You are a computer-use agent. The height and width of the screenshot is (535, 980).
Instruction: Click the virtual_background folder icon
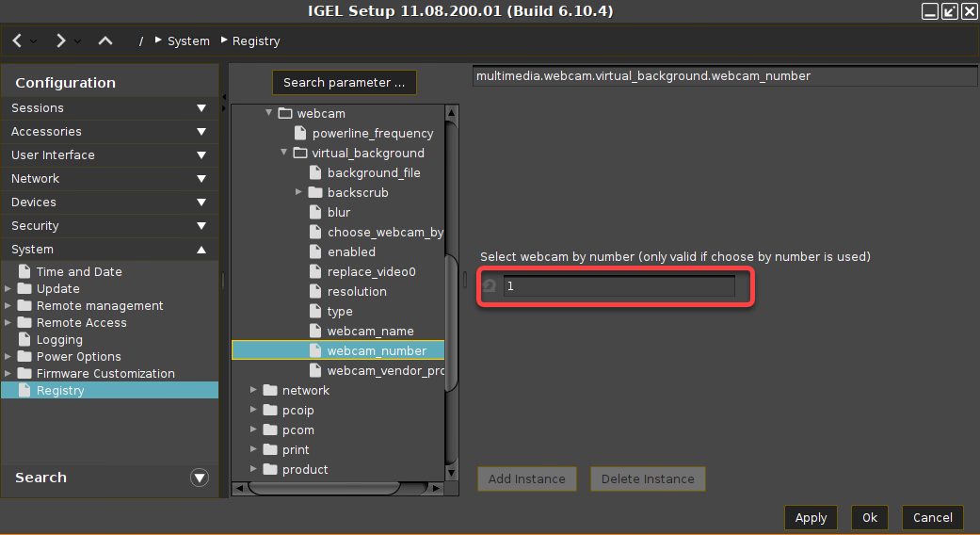(x=300, y=154)
